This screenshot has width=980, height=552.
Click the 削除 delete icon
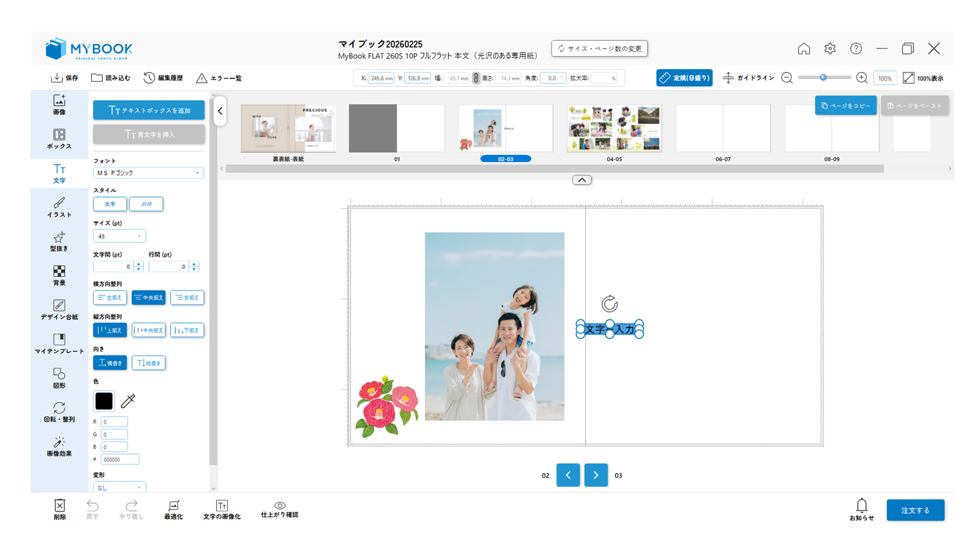coord(60,505)
